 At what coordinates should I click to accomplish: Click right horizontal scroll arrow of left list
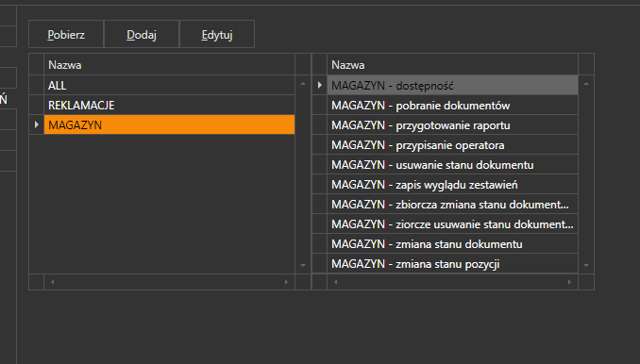(286, 282)
